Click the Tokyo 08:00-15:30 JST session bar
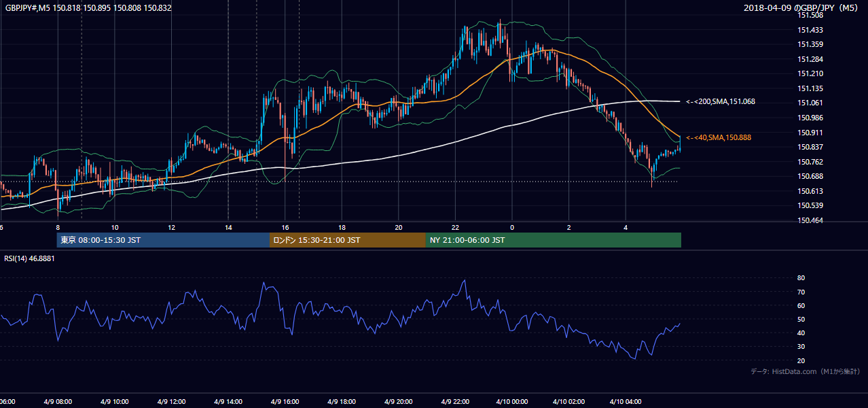The image size is (868, 408). (x=163, y=240)
